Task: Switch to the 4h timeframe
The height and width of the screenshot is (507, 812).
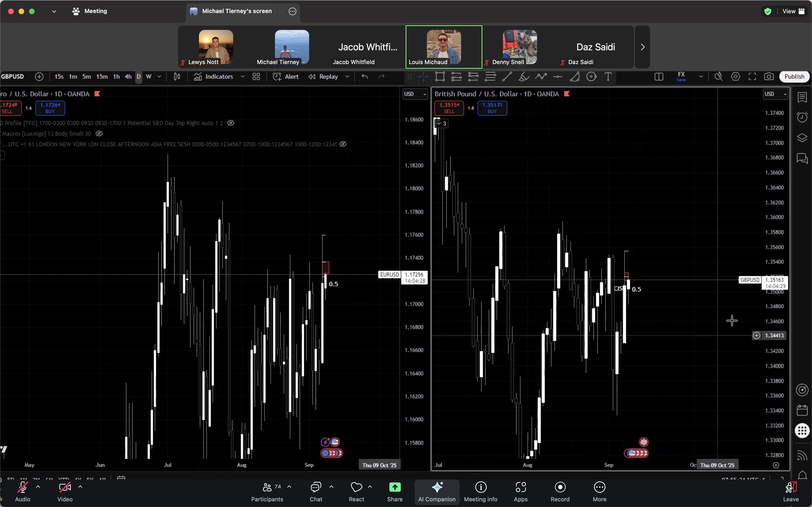Action: click(128, 77)
